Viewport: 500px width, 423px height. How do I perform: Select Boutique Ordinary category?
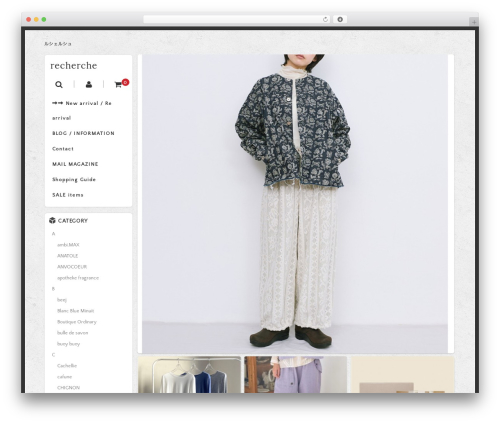pos(77,322)
